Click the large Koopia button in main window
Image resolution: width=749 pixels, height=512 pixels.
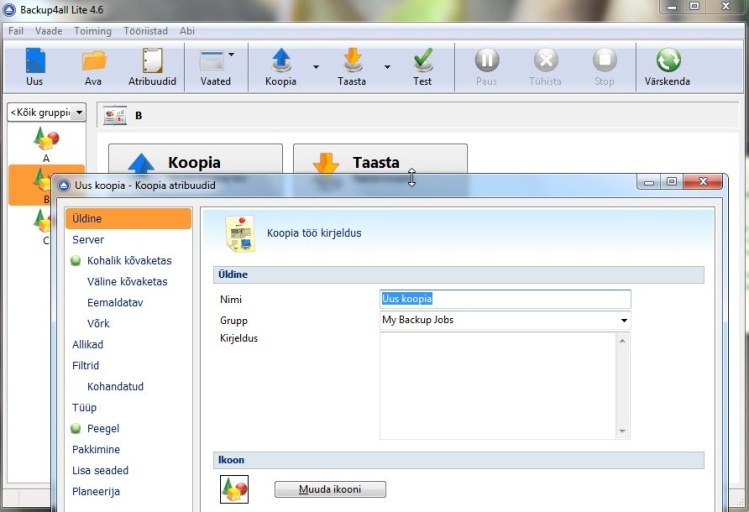tap(195, 159)
